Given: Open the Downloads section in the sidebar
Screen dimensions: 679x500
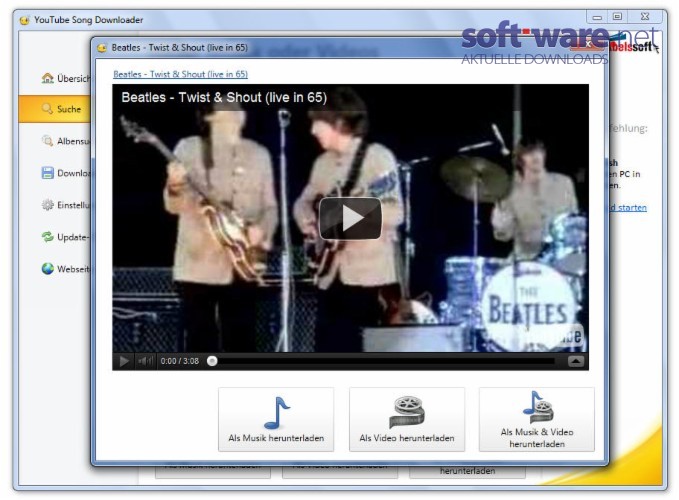Looking at the screenshot, I should pyautogui.click(x=66, y=173).
